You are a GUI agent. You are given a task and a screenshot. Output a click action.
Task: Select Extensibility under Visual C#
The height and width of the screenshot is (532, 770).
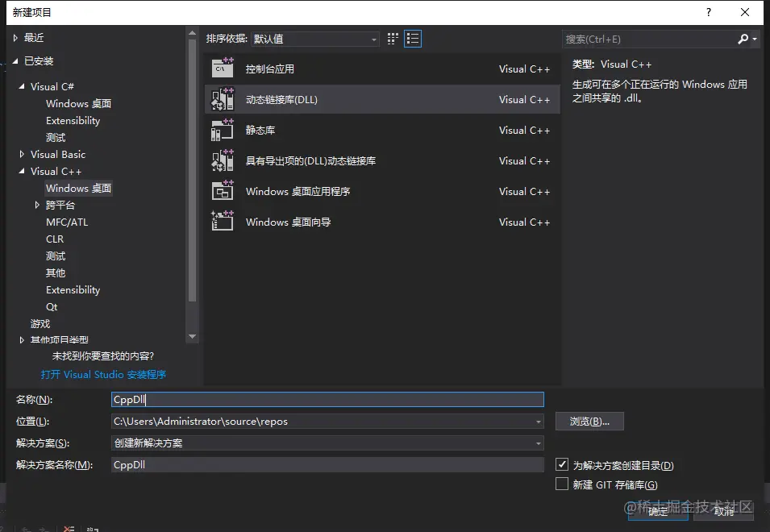(73, 121)
